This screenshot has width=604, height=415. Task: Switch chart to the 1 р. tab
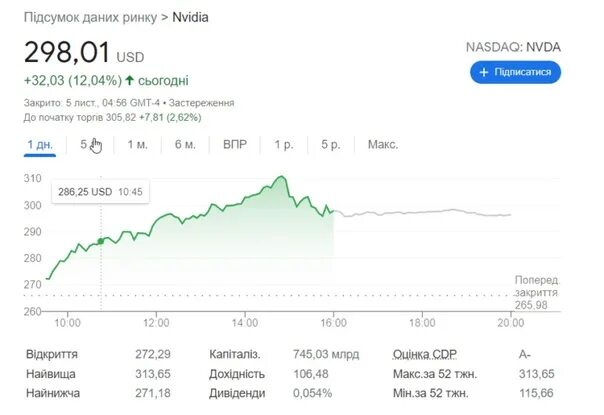[x=283, y=145]
